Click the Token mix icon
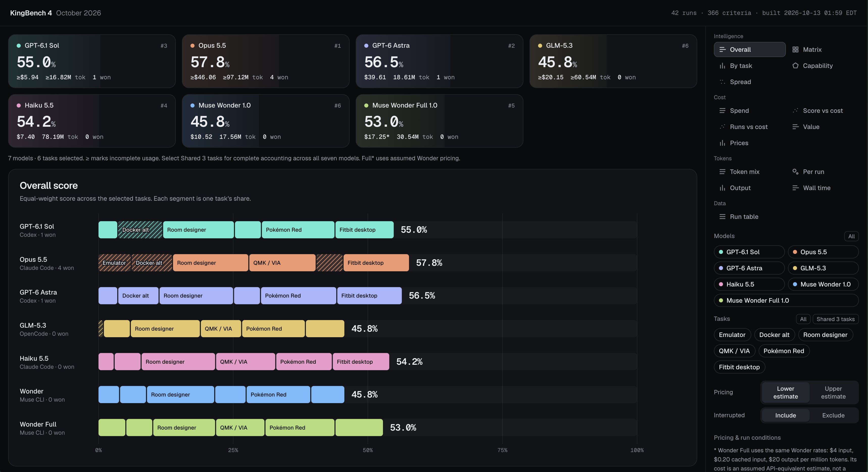Image resolution: width=868 pixels, height=472 pixels. [722, 172]
